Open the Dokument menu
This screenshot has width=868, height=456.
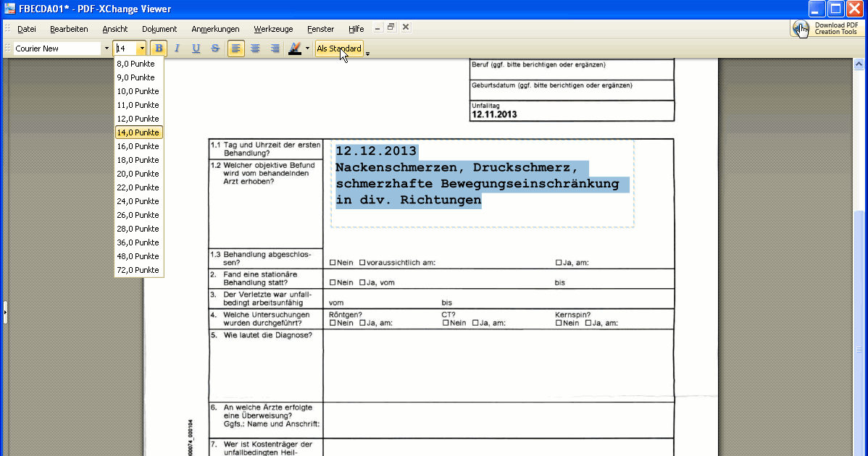coord(159,29)
